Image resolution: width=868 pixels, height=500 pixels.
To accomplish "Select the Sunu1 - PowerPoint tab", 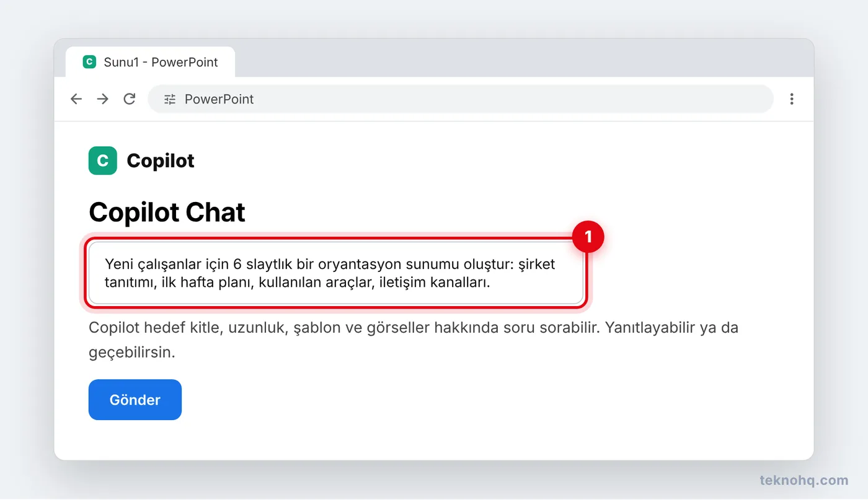I will [x=150, y=62].
